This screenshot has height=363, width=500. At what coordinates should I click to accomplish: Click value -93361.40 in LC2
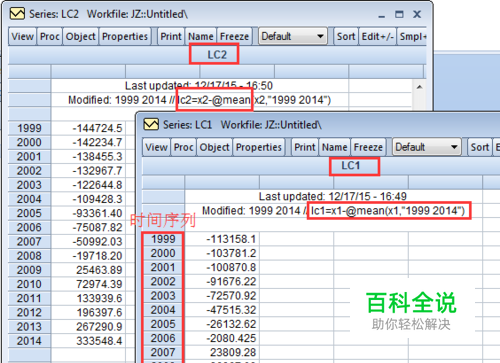coord(98,213)
